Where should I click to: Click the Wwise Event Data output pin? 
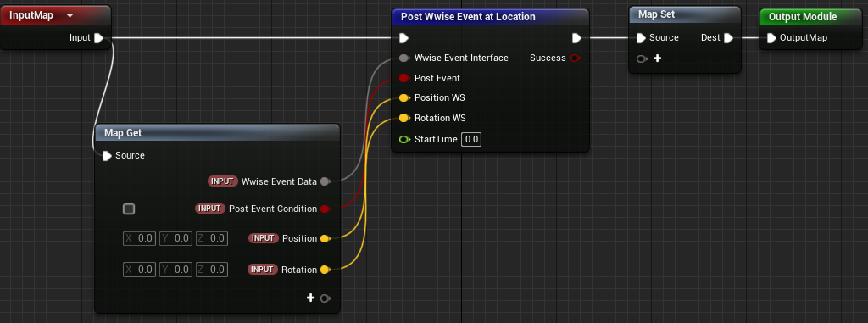click(325, 181)
